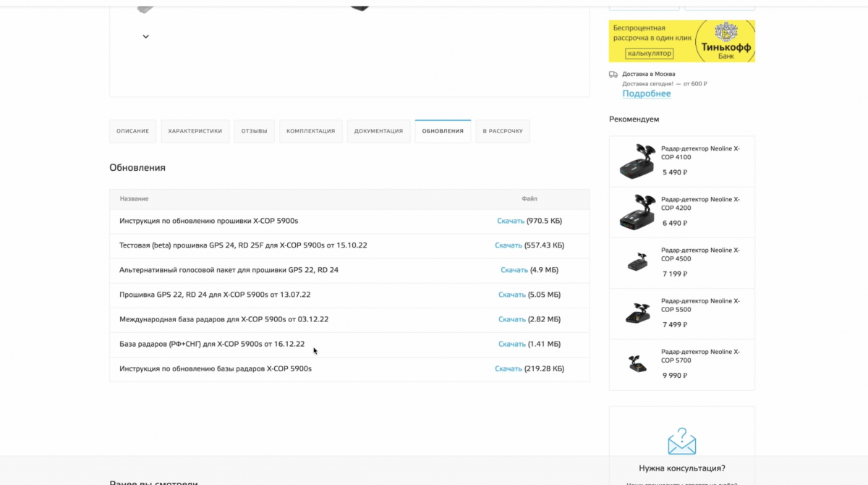Open Neoline X-COP 4200 product image
Screen dimensions: 868x485
(x=637, y=211)
